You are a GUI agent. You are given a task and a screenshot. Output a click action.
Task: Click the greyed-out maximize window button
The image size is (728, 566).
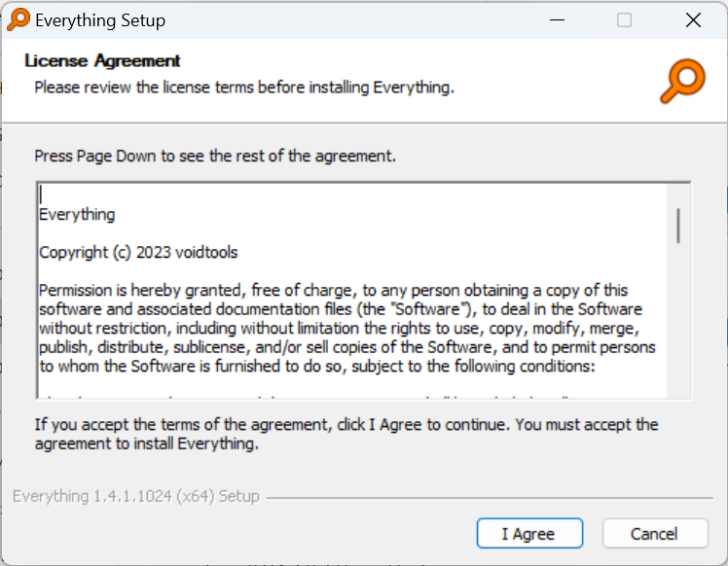tap(624, 20)
